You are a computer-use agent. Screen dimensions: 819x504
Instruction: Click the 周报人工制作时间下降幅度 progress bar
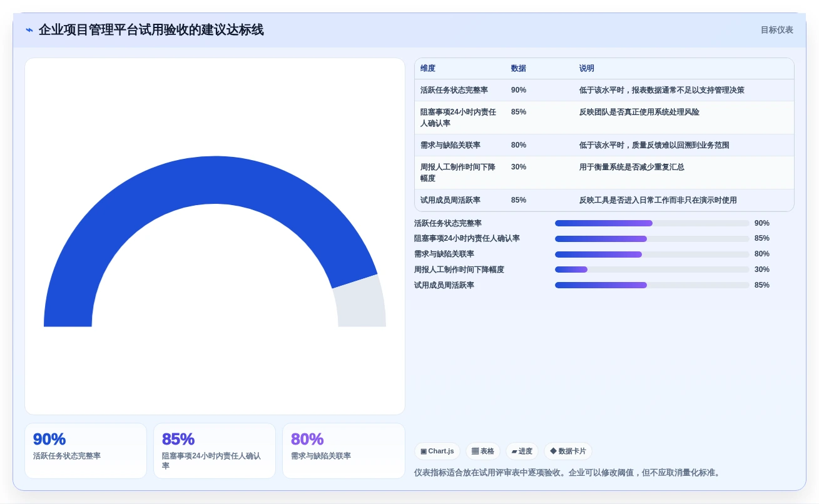652,270
